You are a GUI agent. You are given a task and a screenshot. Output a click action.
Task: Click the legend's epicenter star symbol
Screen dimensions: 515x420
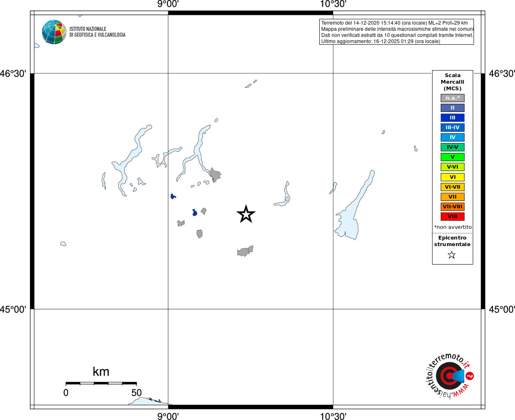(452, 255)
